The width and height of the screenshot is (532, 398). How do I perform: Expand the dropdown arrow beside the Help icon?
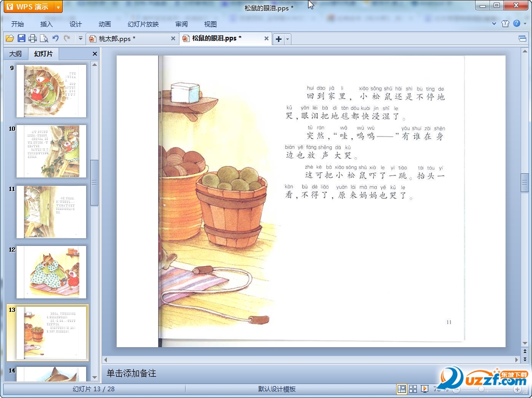click(x=525, y=23)
